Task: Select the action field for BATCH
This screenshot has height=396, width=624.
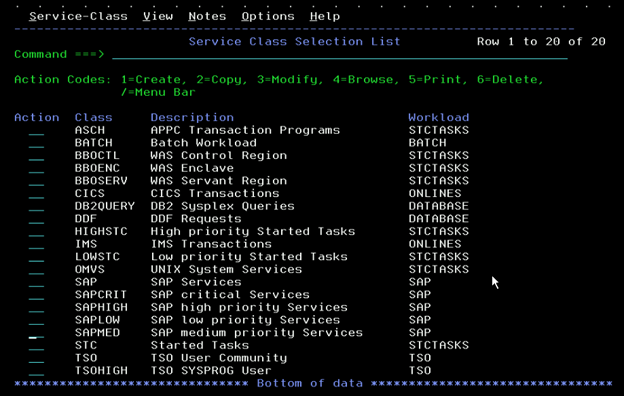Action: point(36,143)
